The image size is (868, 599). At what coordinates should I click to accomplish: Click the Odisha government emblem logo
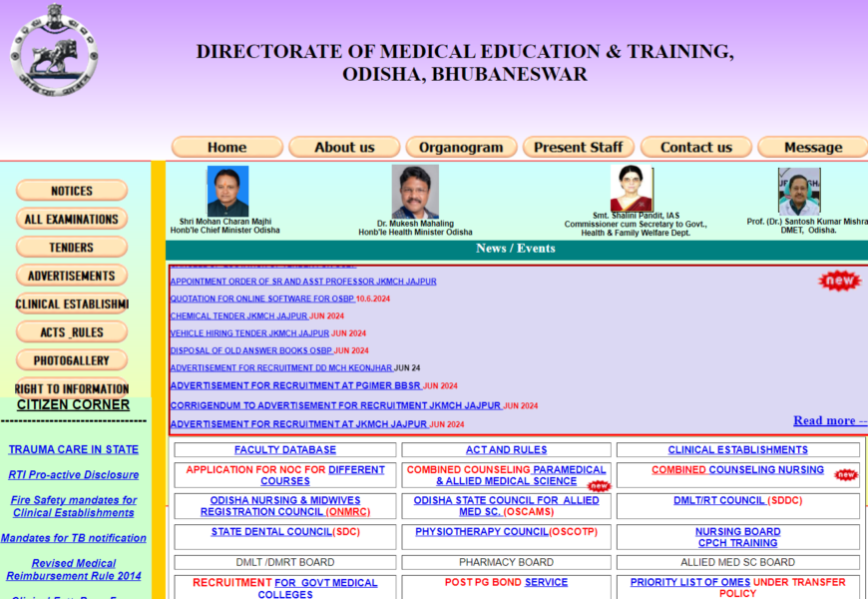coord(54,51)
